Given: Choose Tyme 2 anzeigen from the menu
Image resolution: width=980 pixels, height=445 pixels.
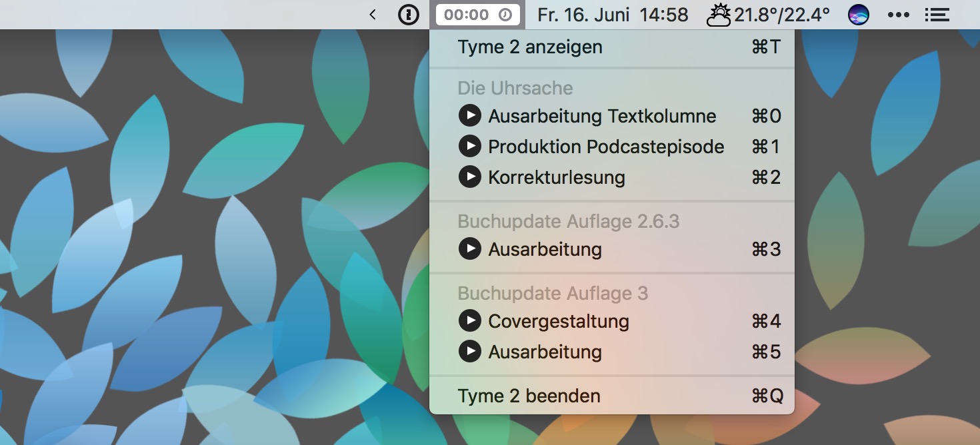Looking at the screenshot, I should [x=612, y=47].
